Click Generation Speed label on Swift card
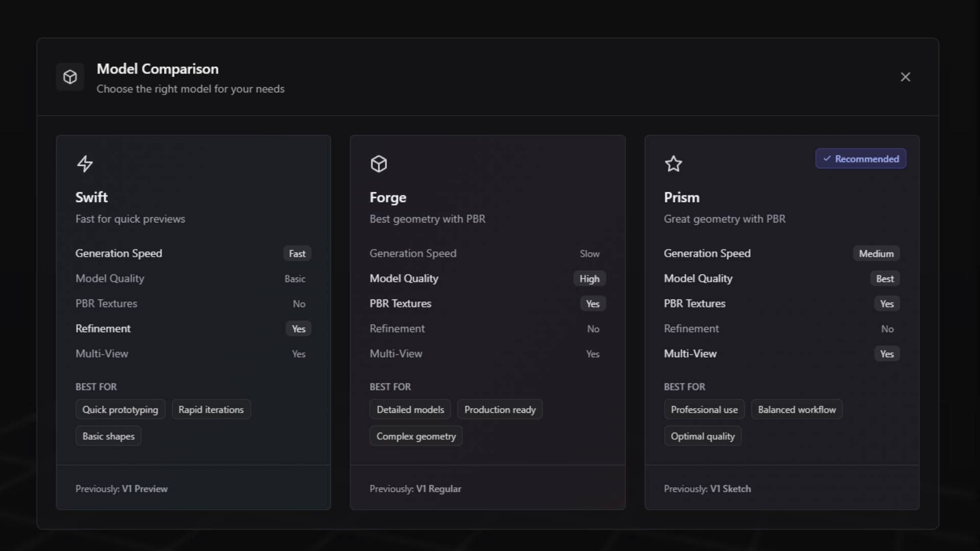The image size is (980, 551). 119,254
